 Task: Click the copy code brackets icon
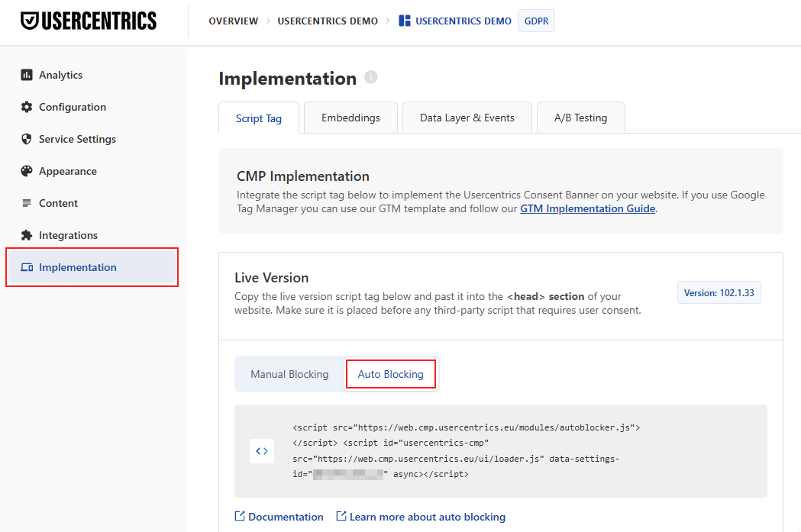(x=262, y=451)
